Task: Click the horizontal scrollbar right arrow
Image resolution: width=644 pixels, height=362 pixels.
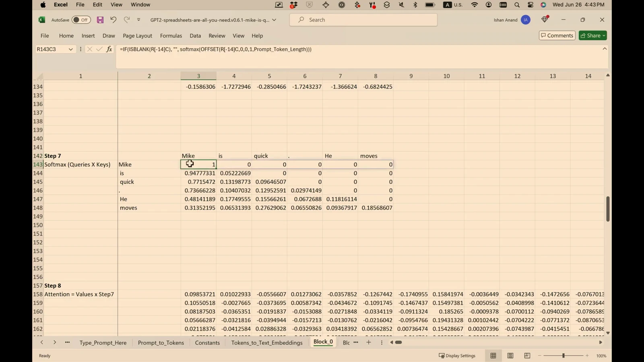Action: 601,343
